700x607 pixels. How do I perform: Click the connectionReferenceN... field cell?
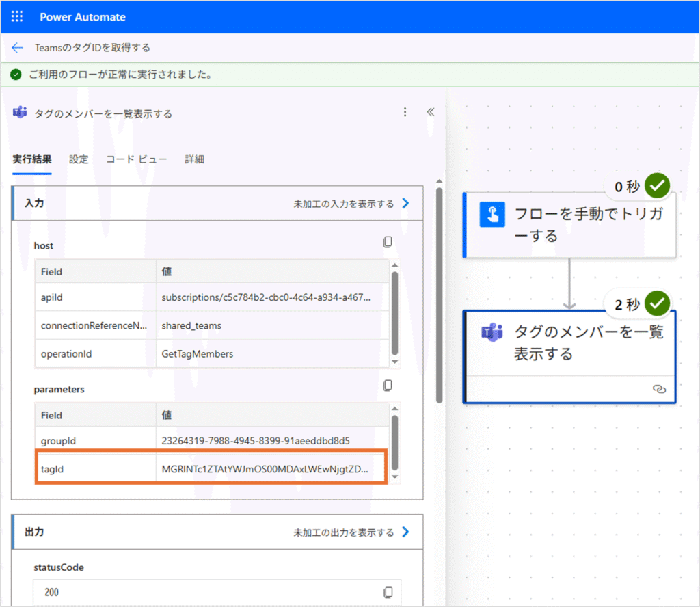(96, 325)
